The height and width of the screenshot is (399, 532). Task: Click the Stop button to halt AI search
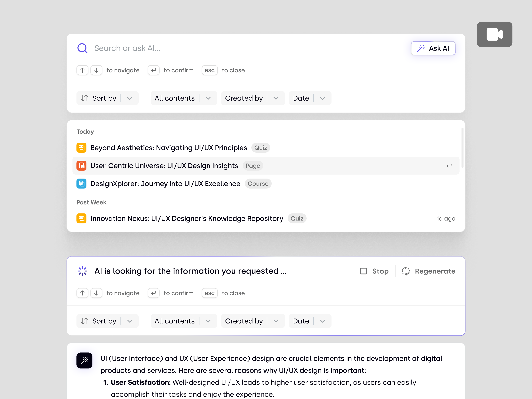374,271
